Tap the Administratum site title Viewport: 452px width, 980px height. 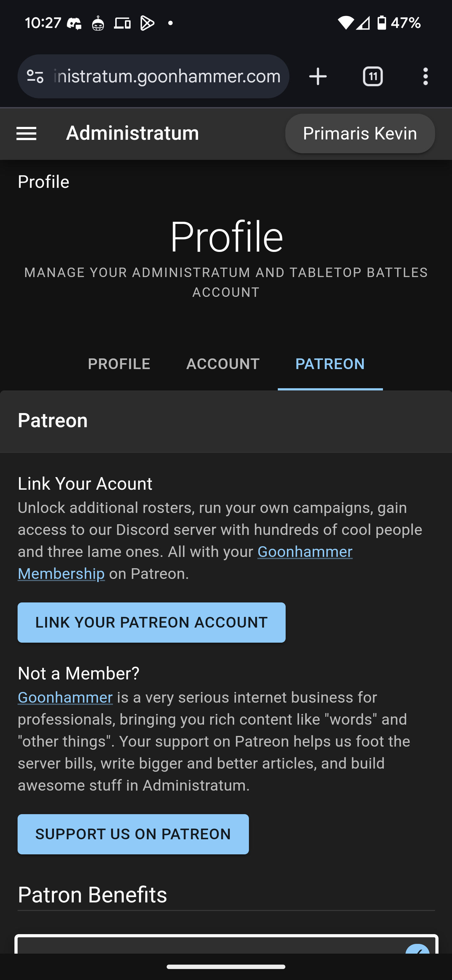click(132, 133)
